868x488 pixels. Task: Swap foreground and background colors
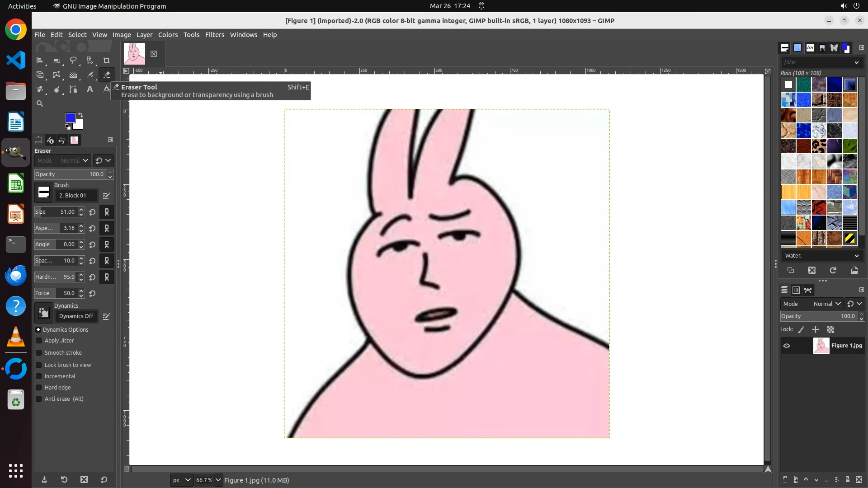pyautogui.click(x=80, y=115)
